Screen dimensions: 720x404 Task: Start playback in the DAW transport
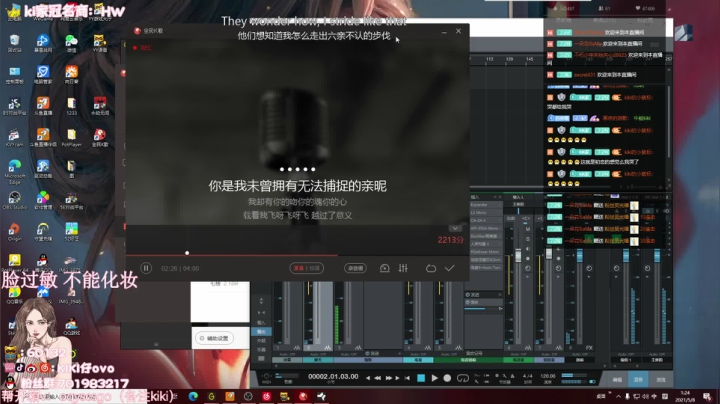434,378
